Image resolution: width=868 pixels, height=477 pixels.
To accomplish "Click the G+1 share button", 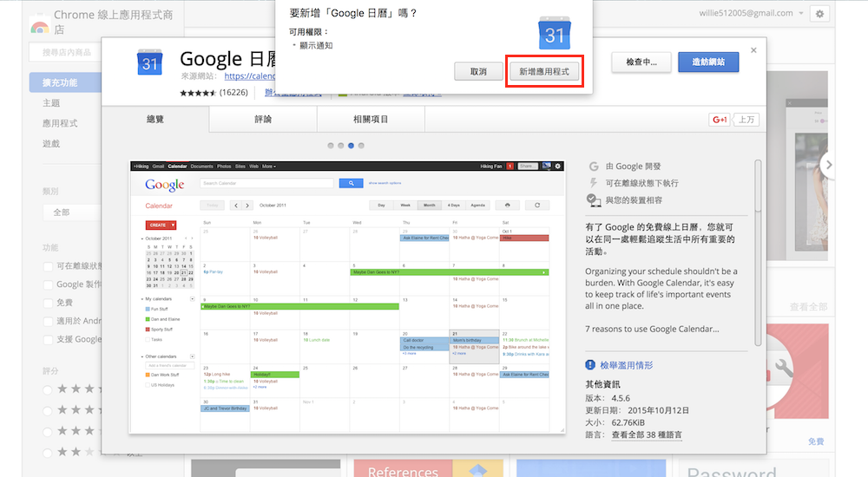I will click(x=720, y=120).
